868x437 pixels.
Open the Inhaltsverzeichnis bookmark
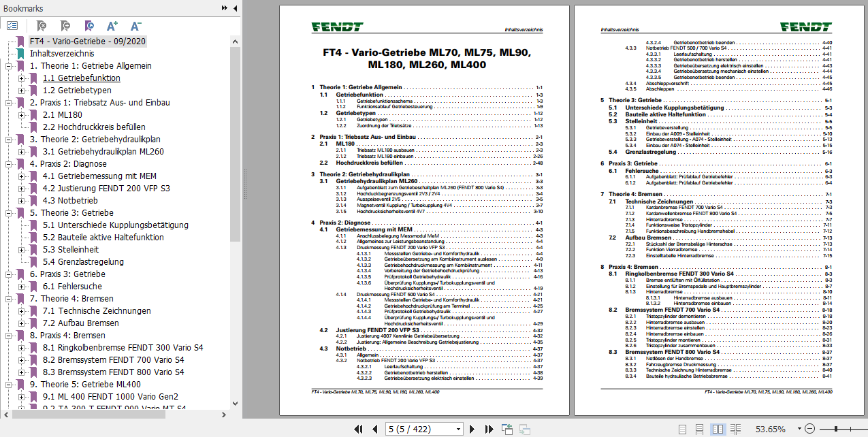point(62,53)
